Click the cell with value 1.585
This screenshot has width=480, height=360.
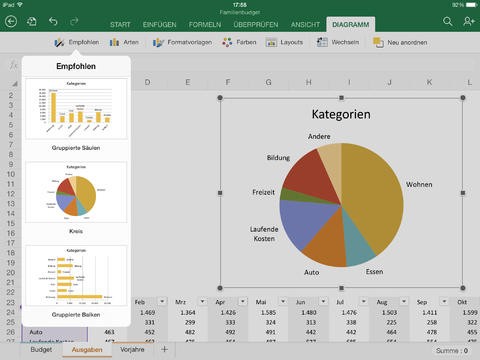click(x=268, y=313)
